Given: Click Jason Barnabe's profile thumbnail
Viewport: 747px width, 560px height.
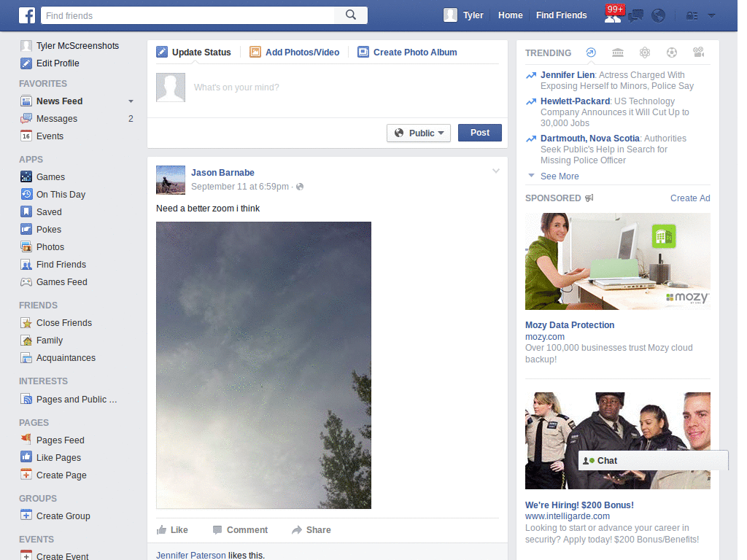Looking at the screenshot, I should (171, 180).
